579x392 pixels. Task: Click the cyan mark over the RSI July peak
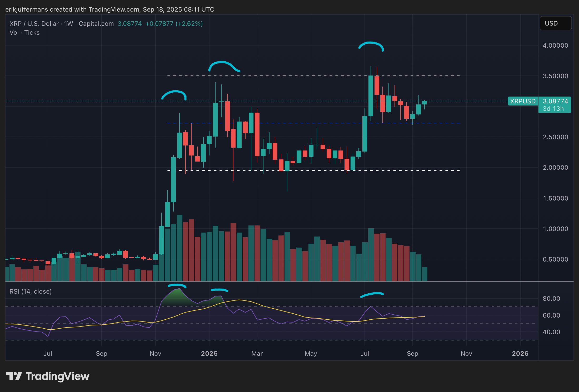[372, 294]
